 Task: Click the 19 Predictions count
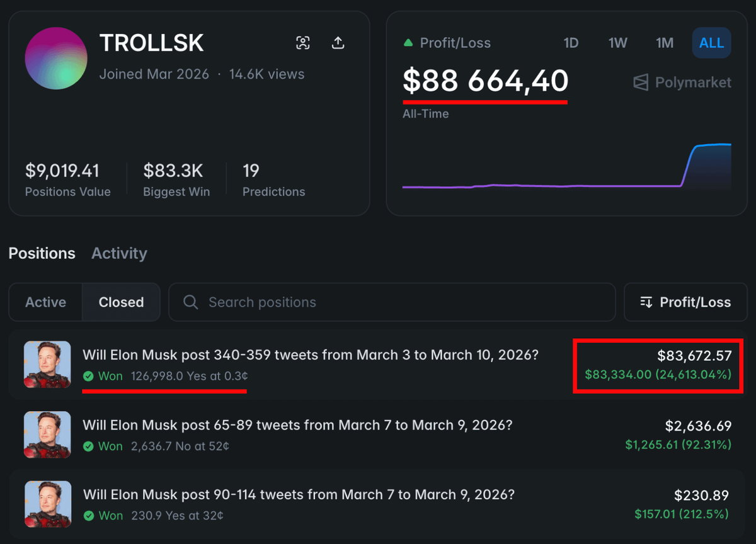pos(251,171)
